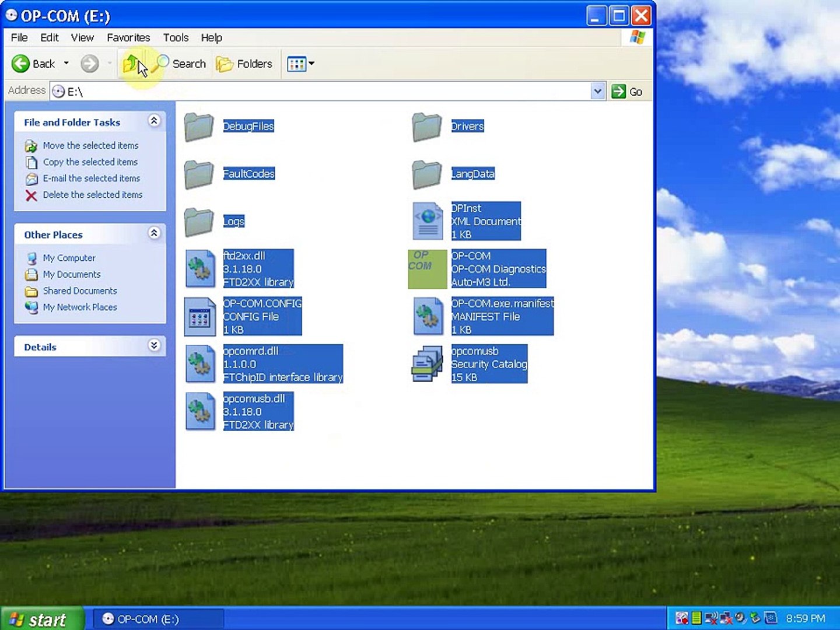This screenshot has width=840, height=630.
Task: Select the Drivers folder icon
Action: [427, 127]
